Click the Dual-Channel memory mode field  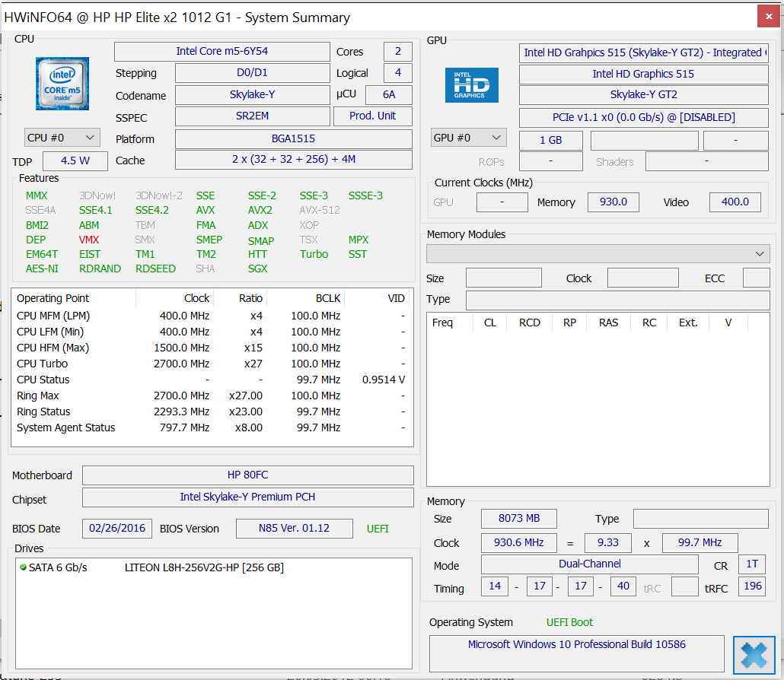coord(589,564)
